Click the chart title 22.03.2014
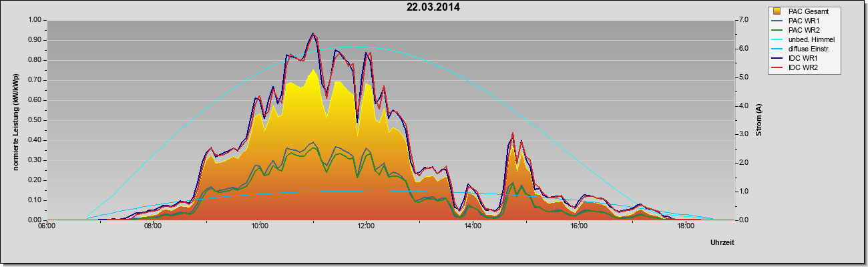Image resolution: width=868 pixels, height=267 pixels. coord(433,8)
